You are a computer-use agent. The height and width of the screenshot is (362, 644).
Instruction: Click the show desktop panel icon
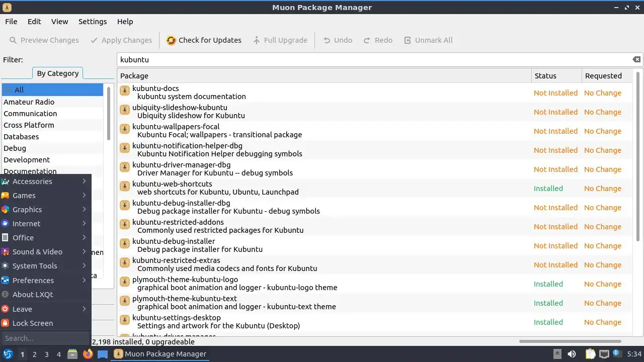[103, 354]
